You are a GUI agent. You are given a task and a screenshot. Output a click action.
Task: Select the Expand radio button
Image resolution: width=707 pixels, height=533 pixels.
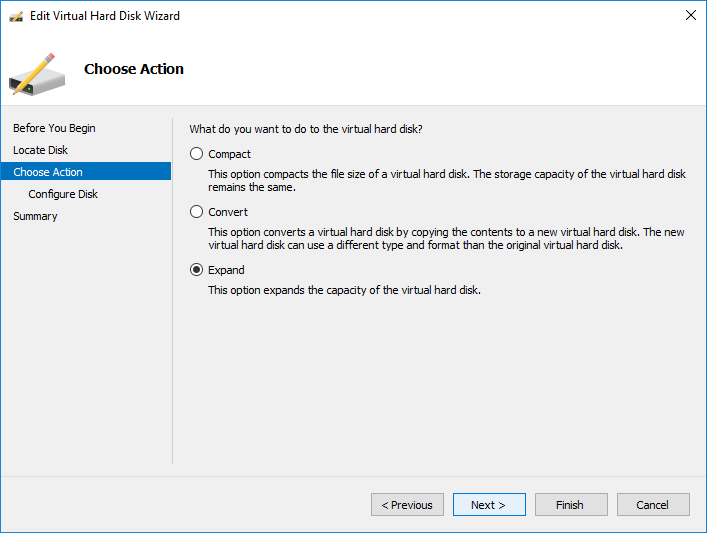197,270
